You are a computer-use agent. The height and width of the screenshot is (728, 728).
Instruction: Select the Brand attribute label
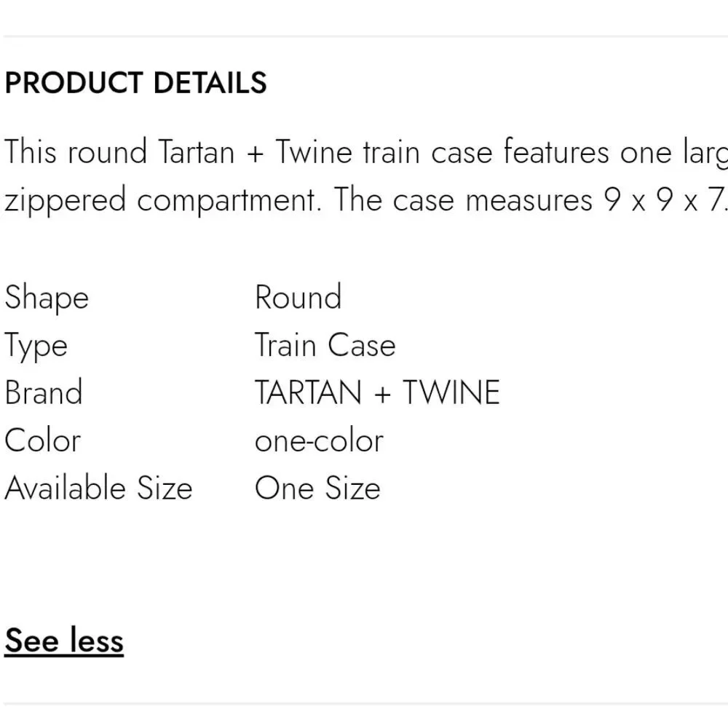click(x=44, y=392)
